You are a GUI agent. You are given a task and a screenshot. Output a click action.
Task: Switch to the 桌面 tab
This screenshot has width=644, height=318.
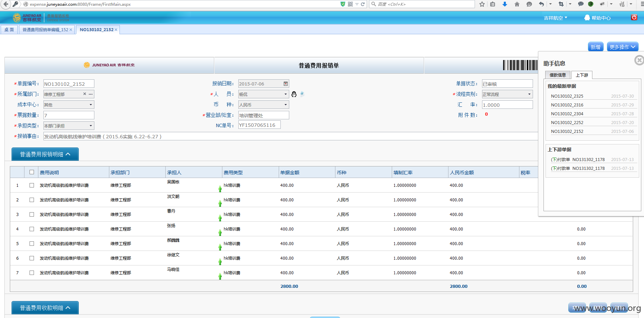click(9, 30)
